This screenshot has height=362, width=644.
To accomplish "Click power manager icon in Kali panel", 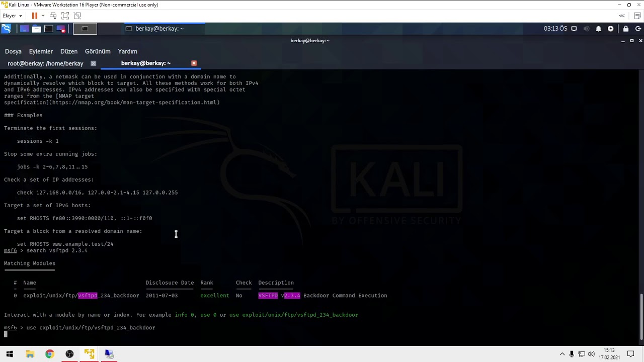I will tap(610, 29).
